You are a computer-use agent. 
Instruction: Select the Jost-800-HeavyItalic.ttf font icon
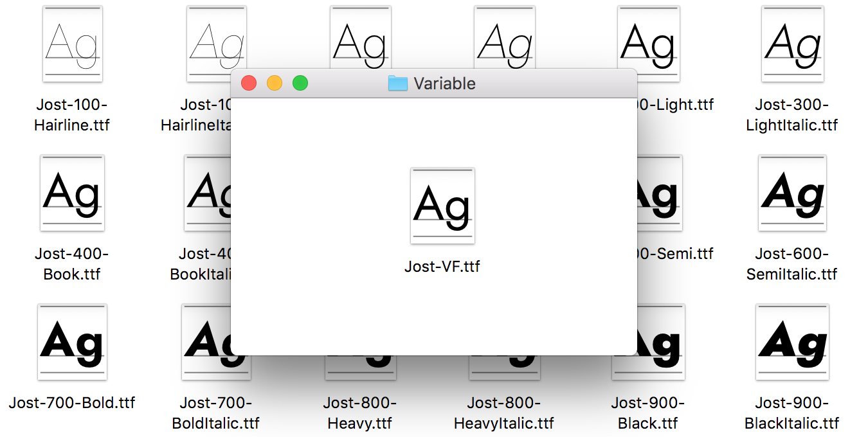coord(504,368)
